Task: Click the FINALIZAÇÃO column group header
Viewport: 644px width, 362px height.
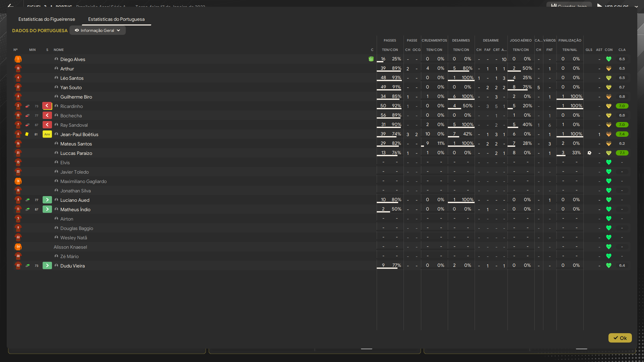Action: tap(570, 40)
